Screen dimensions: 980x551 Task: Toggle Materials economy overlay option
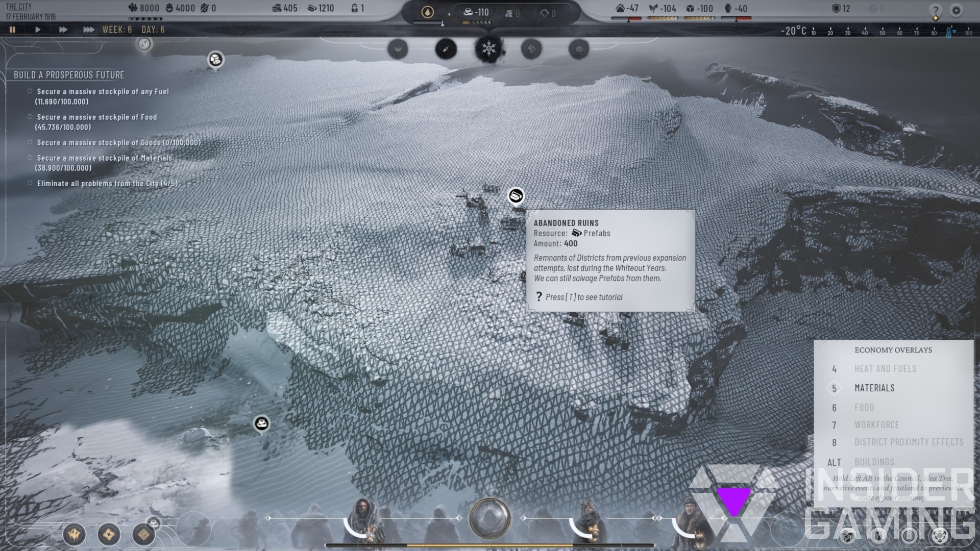(874, 388)
